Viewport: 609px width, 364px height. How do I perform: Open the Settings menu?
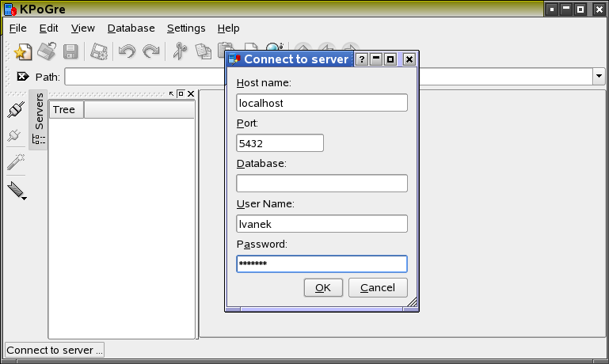(x=185, y=28)
